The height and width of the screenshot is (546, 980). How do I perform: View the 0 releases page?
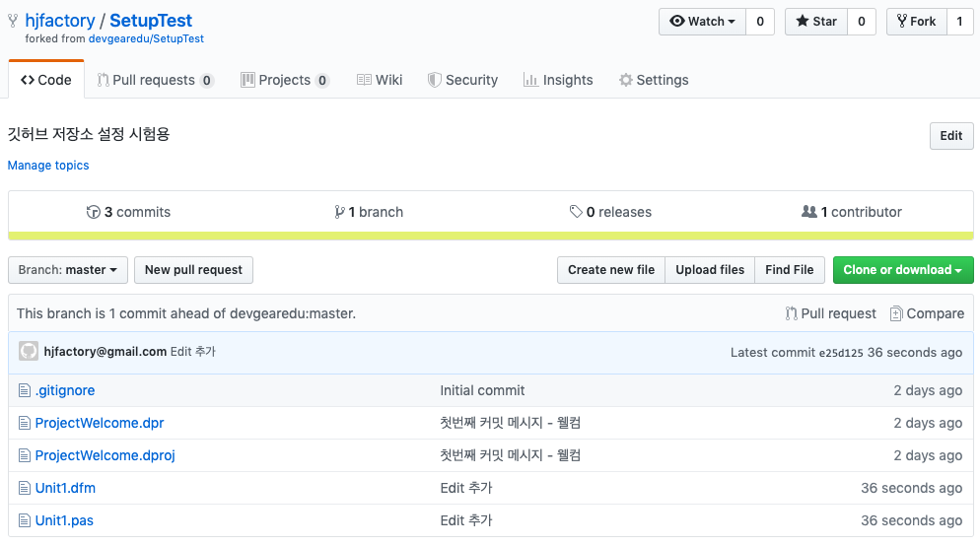(x=610, y=213)
